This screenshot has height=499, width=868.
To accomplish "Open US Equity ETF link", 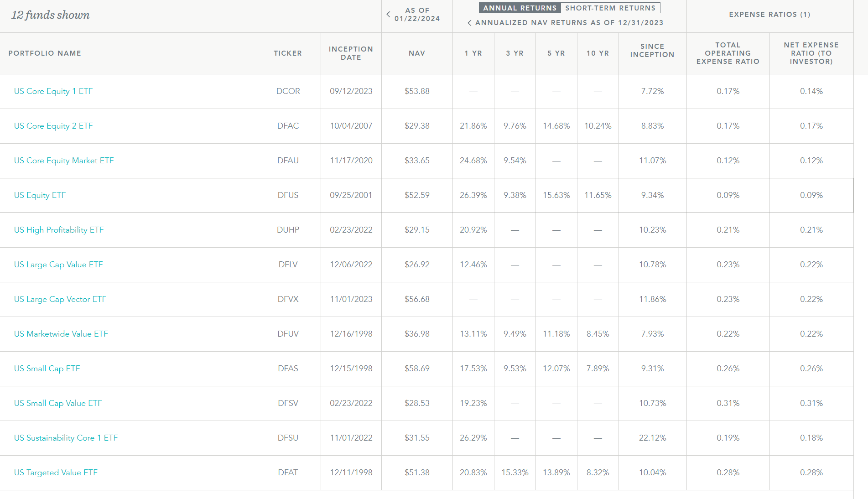I will [x=40, y=195].
